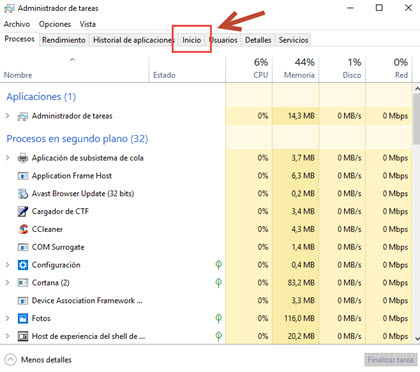Screen dimensions: 420x372
Task: Click the scrollbar up arrow
Action: pyautogui.click(x=416, y=89)
